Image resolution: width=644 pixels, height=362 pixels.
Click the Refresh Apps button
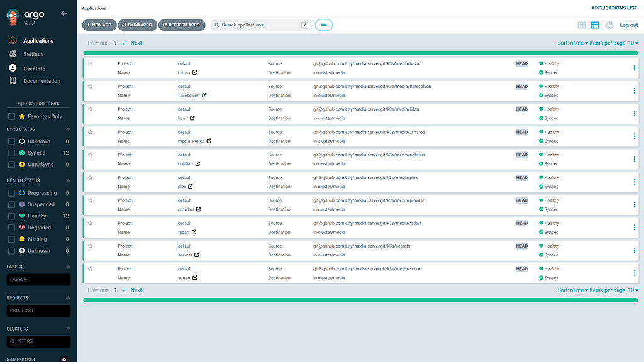click(182, 25)
